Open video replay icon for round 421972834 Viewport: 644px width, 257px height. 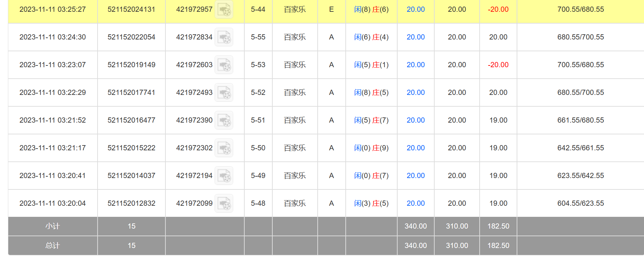(224, 37)
